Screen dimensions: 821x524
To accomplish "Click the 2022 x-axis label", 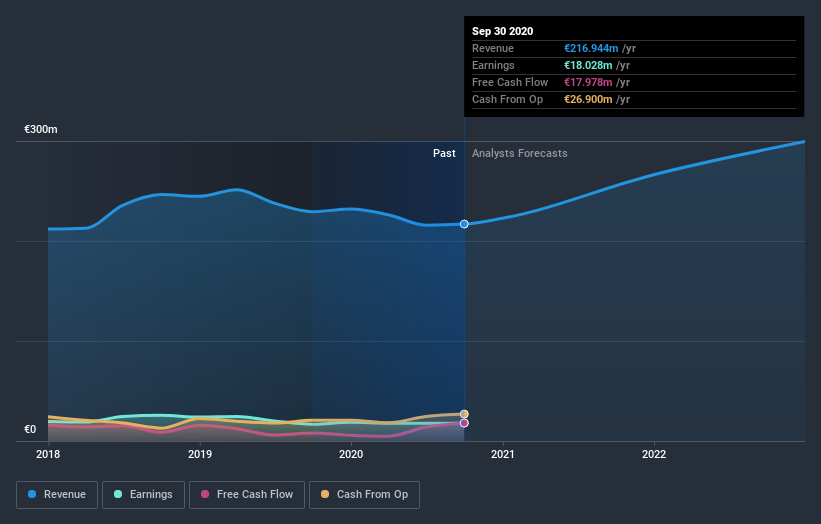I will coord(654,454).
